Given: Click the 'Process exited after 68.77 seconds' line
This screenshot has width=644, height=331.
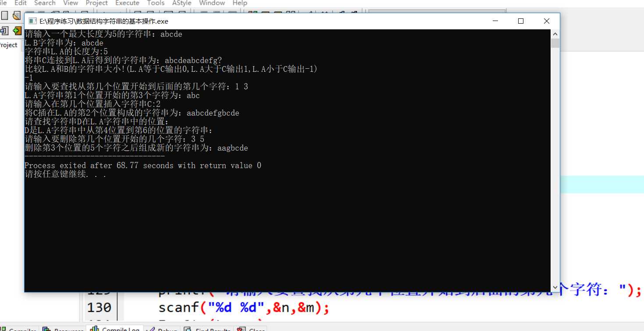Looking at the screenshot, I should (x=143, y=165).
